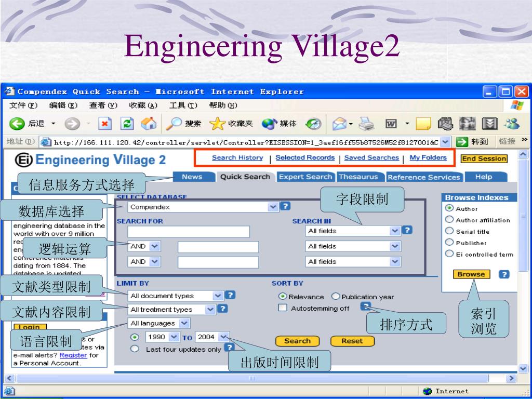Viewport: 532px width, 399px height.
Task: Click the vertical scrollbar down arrow
Action: (x=523, y=368)
